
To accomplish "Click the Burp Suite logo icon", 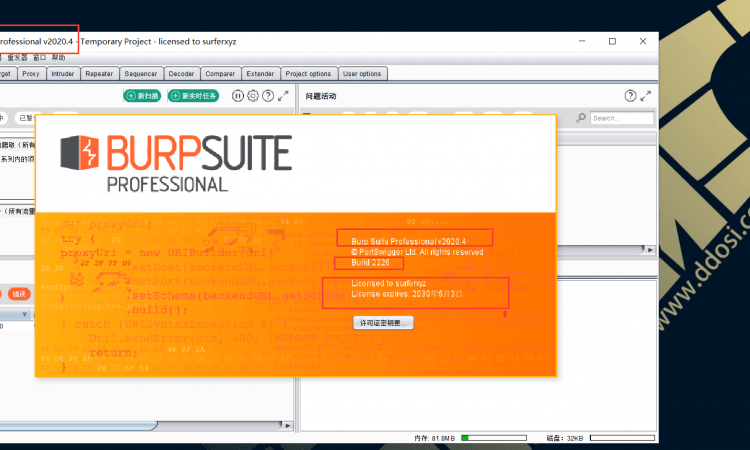I will point(79,153).
